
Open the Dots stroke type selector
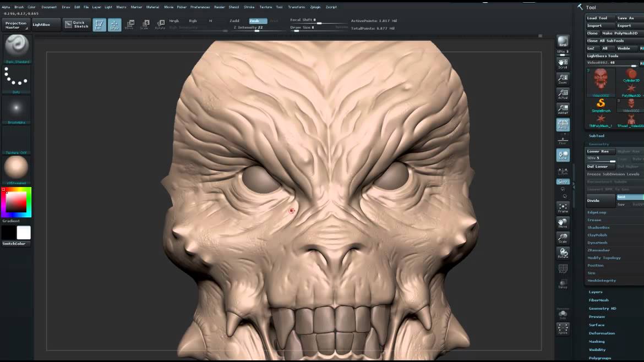(17, 78)
